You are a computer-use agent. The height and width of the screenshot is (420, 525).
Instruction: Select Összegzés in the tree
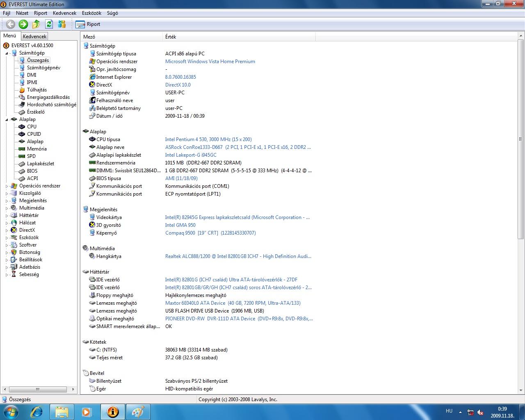[38, 60]
